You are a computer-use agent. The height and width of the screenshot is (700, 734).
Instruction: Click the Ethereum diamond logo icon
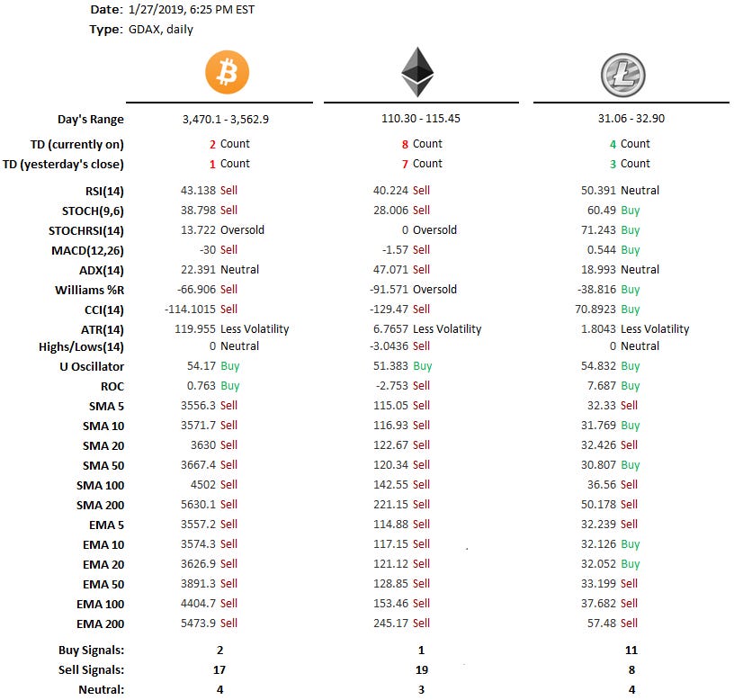[417, 72]
